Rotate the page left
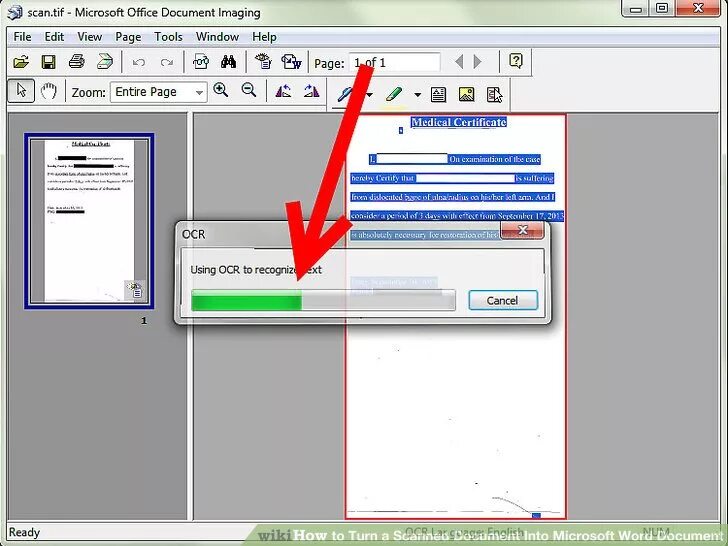The height and width of the screenshot is (546, 728). pos(283,91)
